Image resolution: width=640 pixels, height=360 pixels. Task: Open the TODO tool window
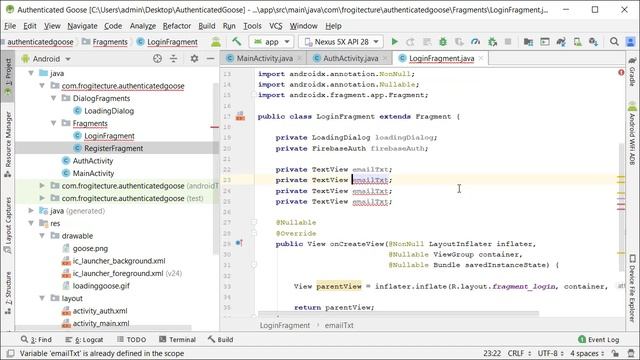click(131, 340)
